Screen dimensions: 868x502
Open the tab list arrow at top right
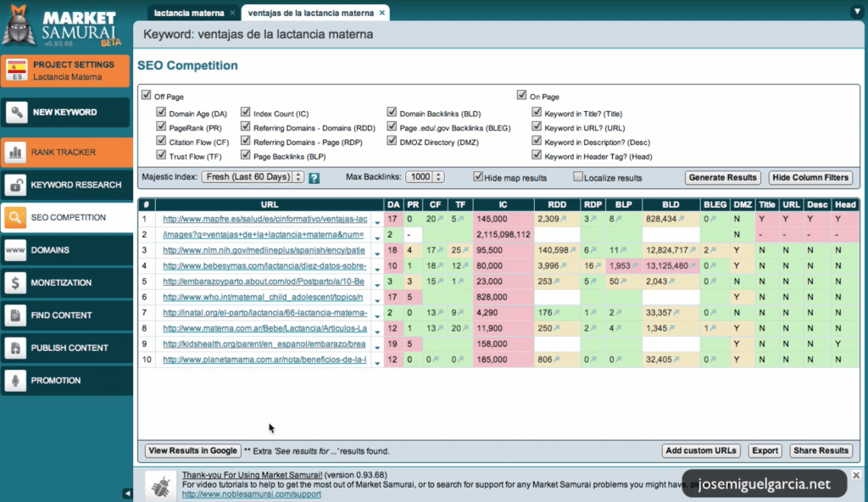pyautogui.click(x=857, y=11)
